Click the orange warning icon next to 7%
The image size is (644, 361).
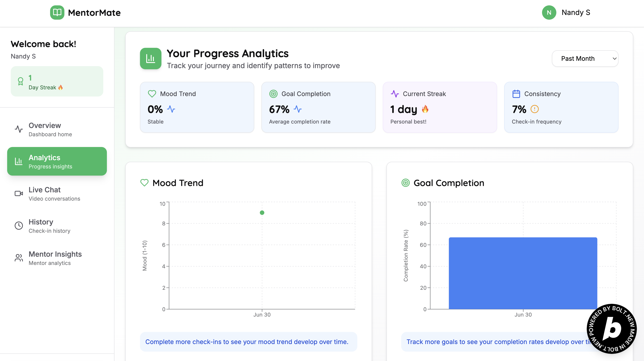point(534,109)
